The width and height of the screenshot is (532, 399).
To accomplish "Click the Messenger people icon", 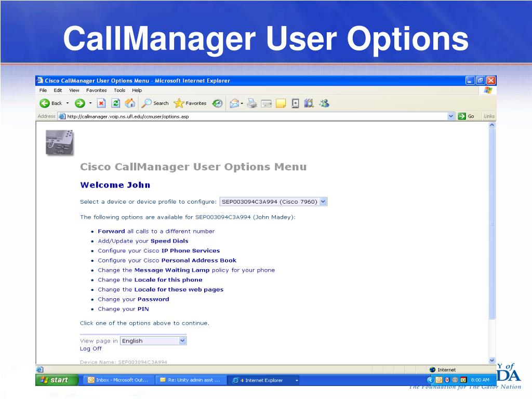I will (324, 103).
